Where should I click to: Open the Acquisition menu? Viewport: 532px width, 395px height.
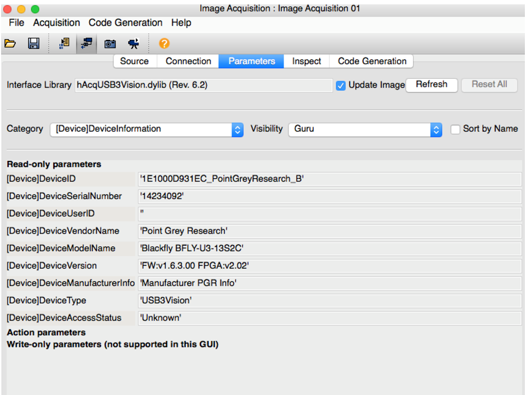pyautogui.click(x=57, y=23)
